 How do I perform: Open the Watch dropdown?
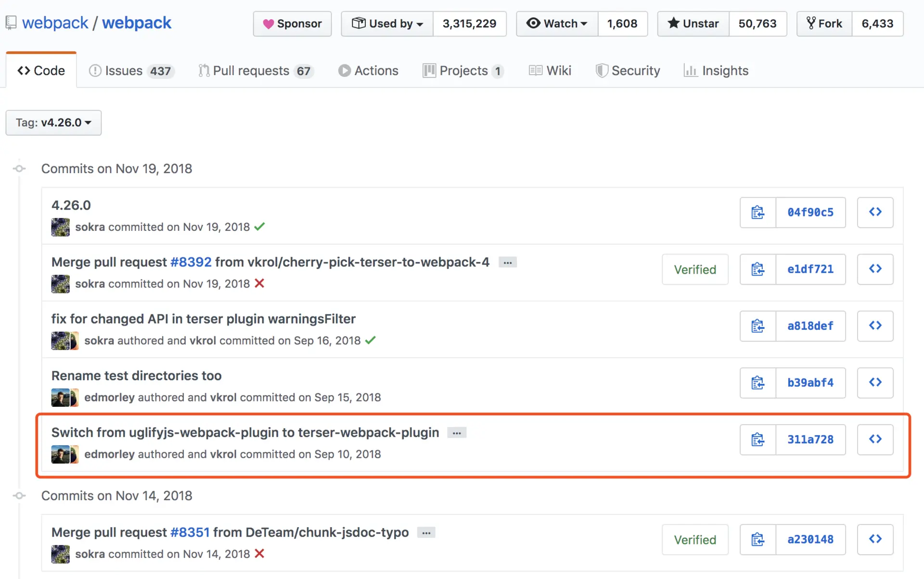(557, 24)
